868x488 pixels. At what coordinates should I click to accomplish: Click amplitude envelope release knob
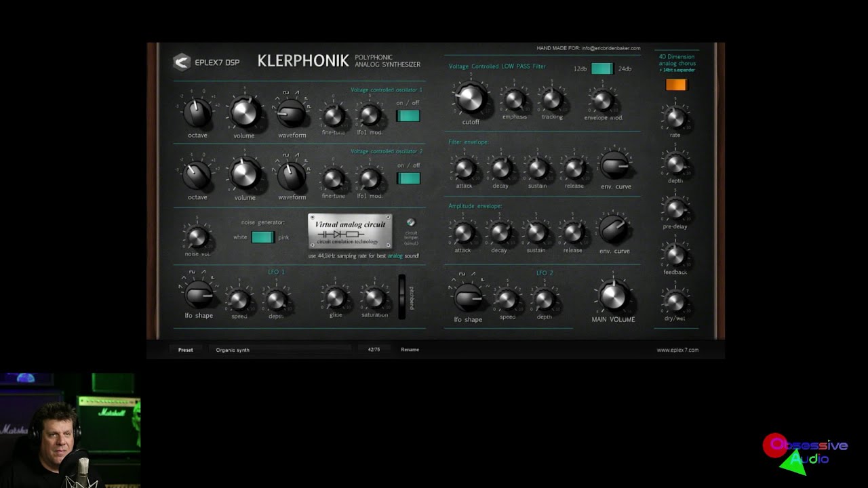click(573, 232)
